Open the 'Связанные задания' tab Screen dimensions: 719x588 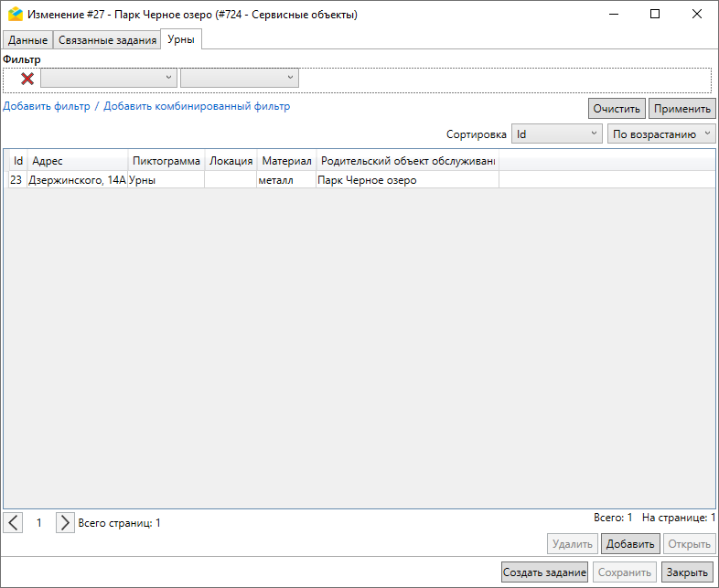(107, 40)
